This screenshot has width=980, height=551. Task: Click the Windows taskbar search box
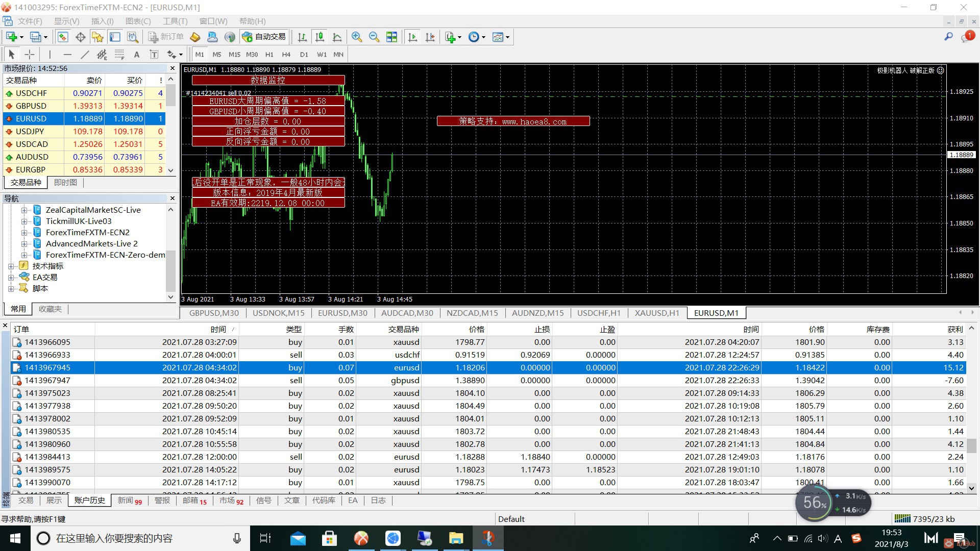click(140, 538)
